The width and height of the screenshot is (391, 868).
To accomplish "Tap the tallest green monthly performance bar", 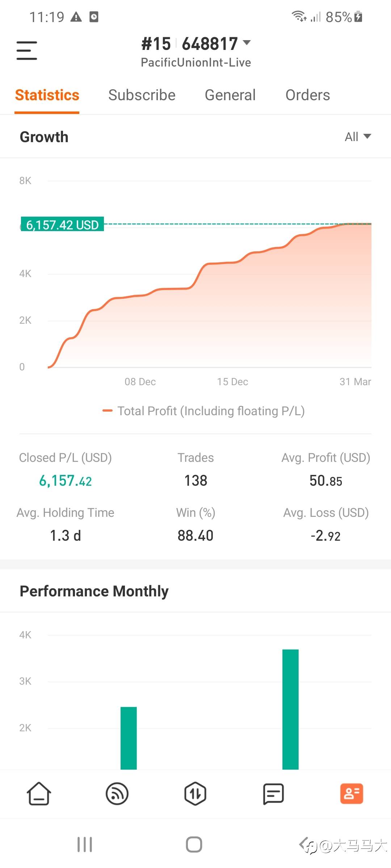I will tap(290, 709).
